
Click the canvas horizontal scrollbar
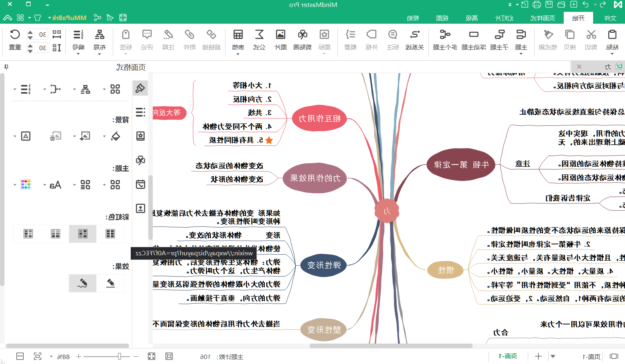(x=391, y=346)
